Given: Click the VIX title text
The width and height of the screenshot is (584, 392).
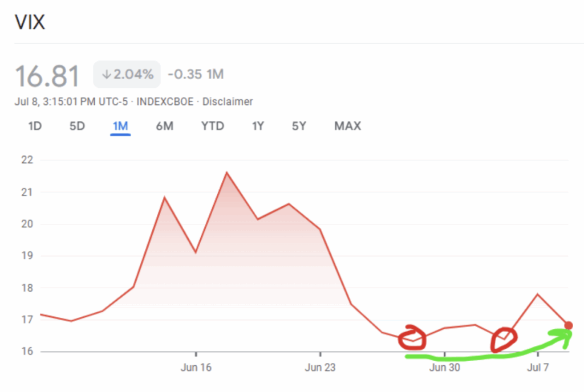Looking at the screenshot, I should pos(30,22).
